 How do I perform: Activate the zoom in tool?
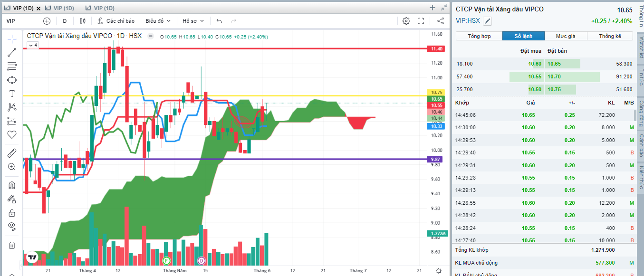[12, 167]
